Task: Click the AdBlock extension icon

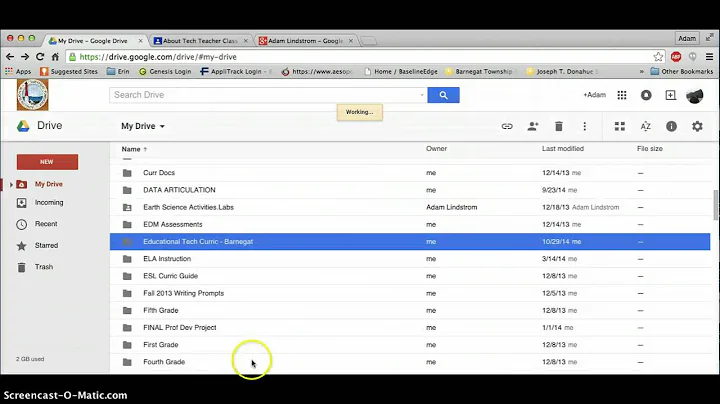Action: (x=675, y=56)
